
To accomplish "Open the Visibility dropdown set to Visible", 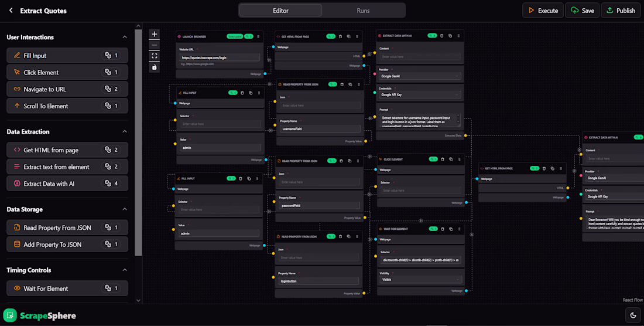I will point(420,280).
